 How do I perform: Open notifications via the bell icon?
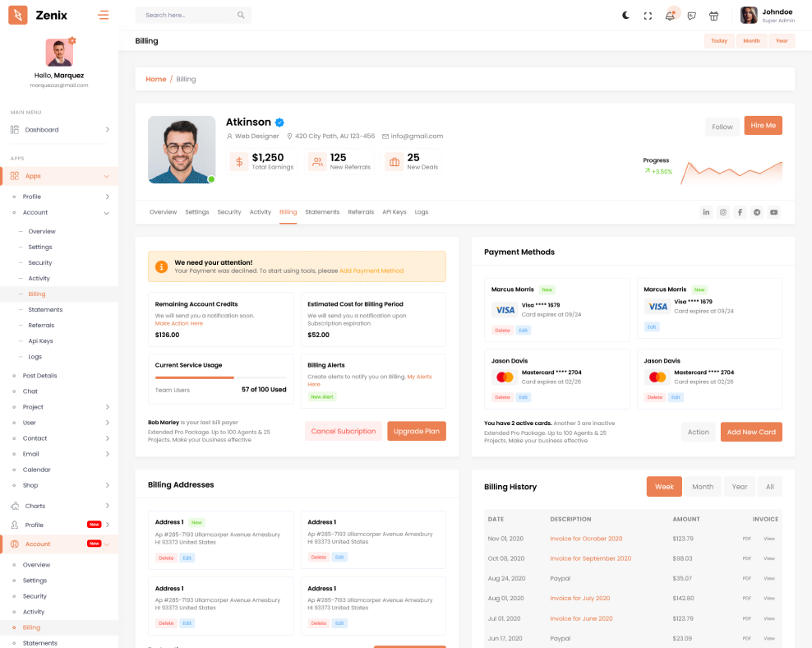point(670,16)
